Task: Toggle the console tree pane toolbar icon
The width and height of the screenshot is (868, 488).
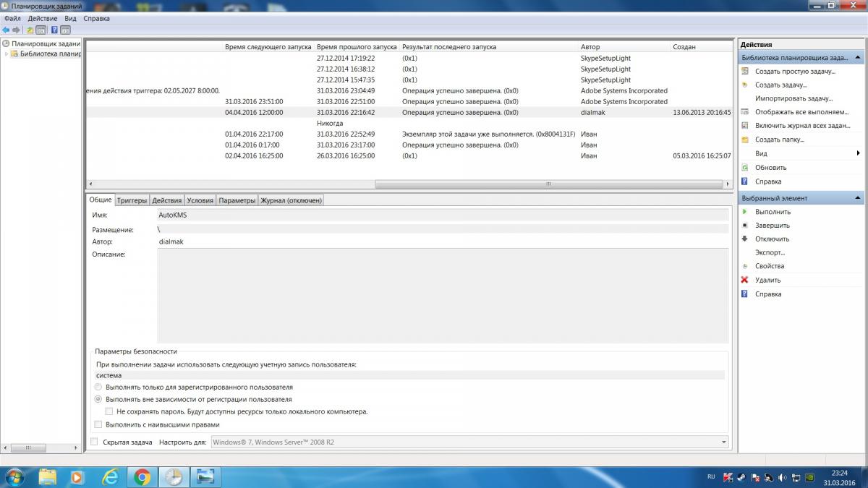Action: pos(41,30)
